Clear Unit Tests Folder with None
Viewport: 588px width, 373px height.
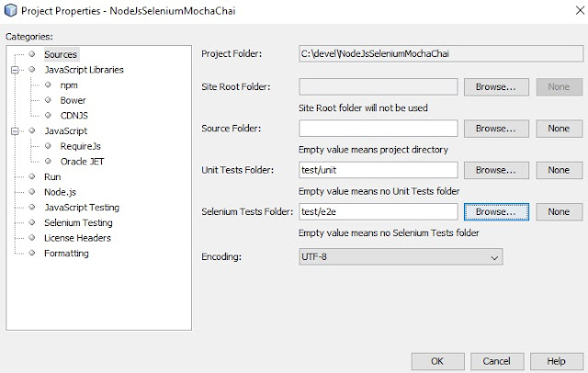coord(559,170)
